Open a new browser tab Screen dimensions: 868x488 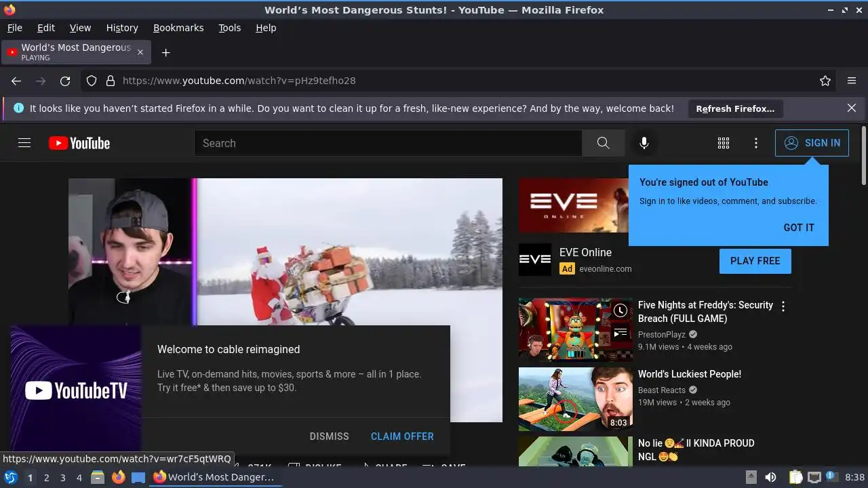click(165, 52)
